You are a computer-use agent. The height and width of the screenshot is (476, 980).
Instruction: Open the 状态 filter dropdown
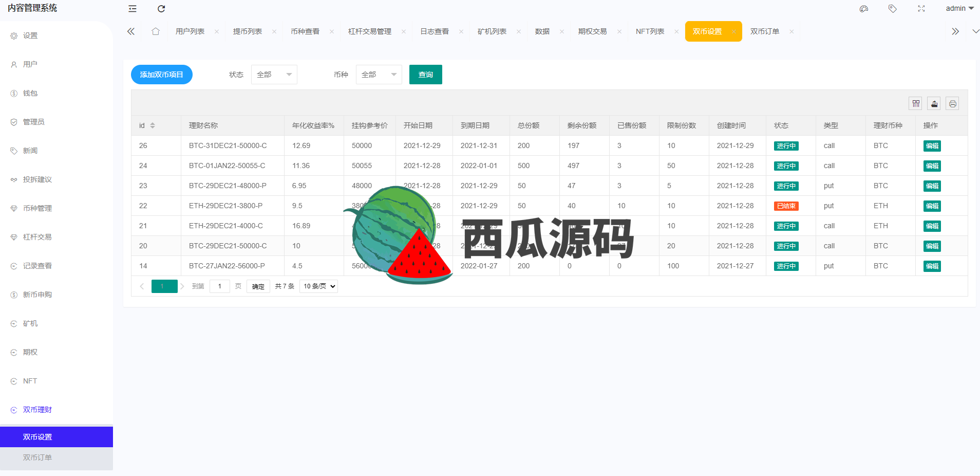(274, 75)
